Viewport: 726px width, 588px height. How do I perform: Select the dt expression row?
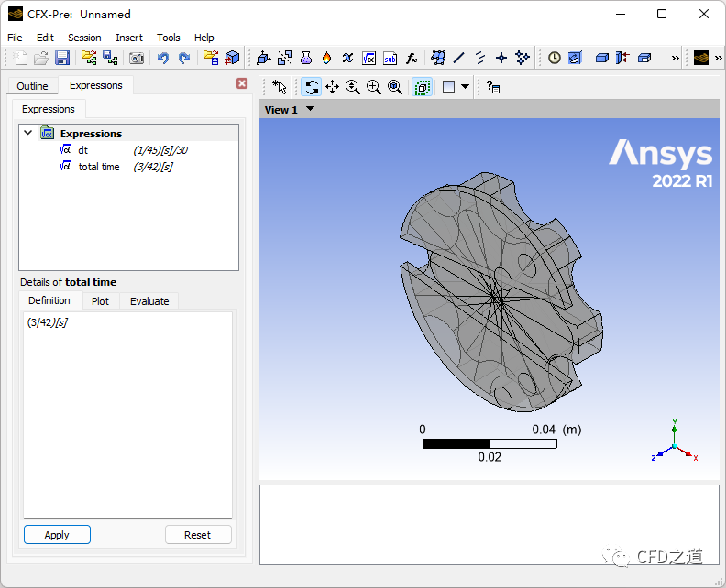coord(128,150)
